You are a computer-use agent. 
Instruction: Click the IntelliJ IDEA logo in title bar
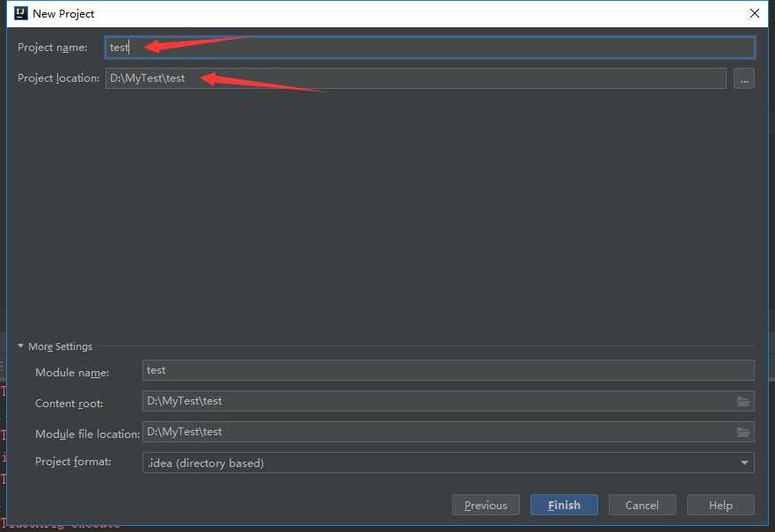click(x=21, y=13)
